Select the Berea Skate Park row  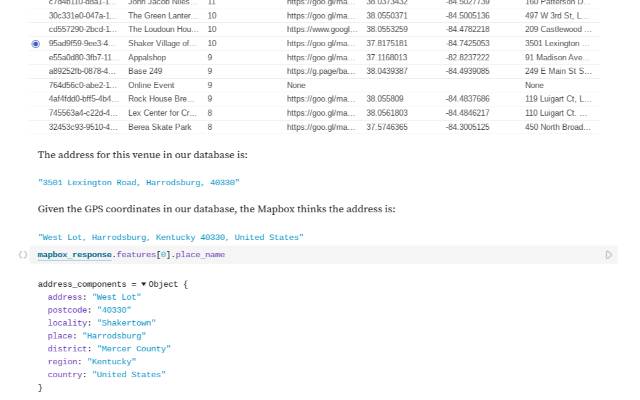(160, 128)
